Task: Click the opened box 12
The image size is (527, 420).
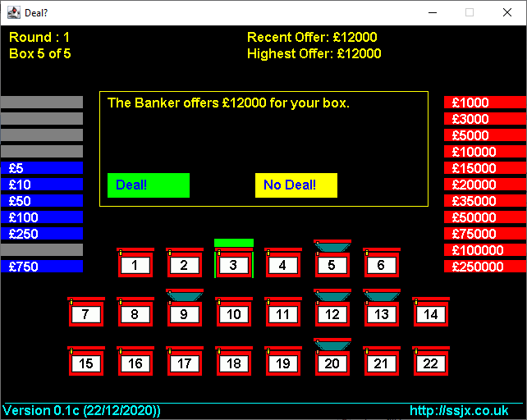Action: point(332,308)
